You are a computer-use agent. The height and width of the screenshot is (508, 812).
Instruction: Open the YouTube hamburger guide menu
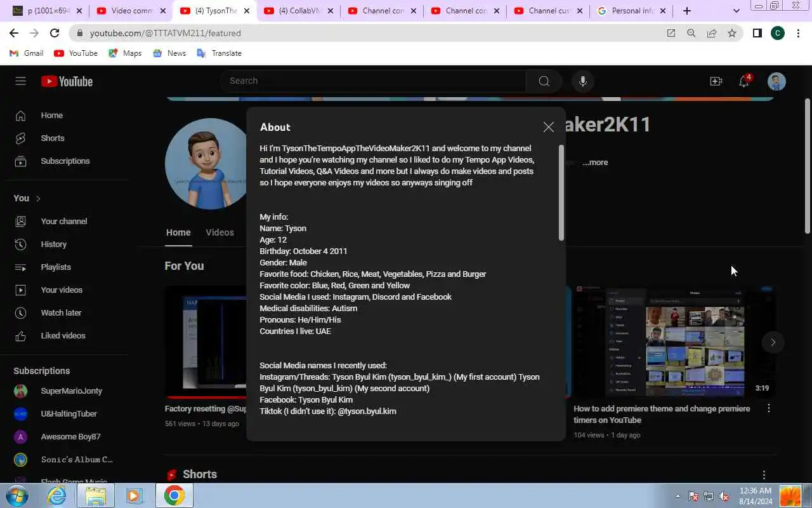coord(20,81)
